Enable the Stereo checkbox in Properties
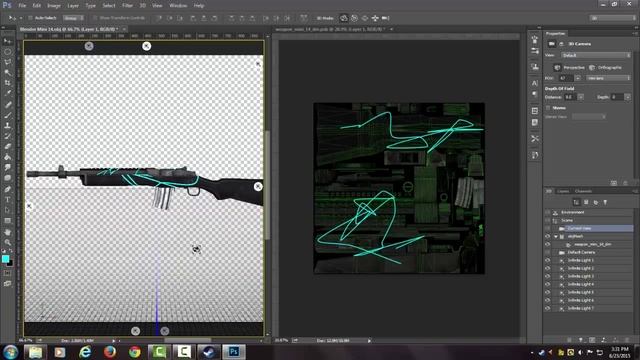This screenshot has height=360, width=640. (x=548, y=108)
